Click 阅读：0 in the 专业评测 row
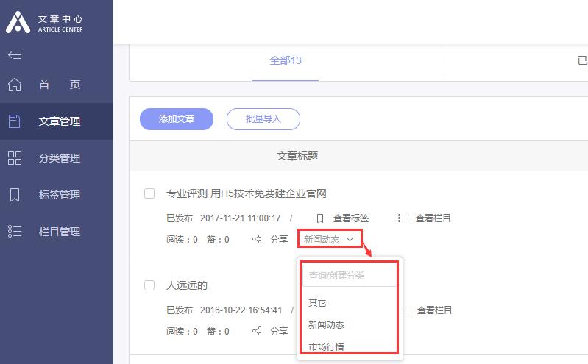The width and height of the screenshot is (588, 364). tap(182, 239)
